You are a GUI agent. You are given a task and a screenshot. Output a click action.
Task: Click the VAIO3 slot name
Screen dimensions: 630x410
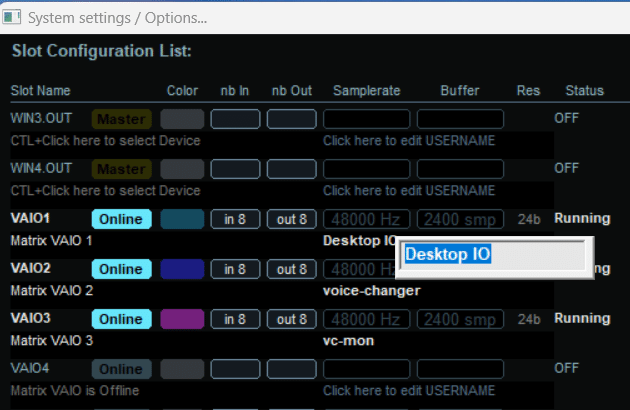(x=31, y=318)
